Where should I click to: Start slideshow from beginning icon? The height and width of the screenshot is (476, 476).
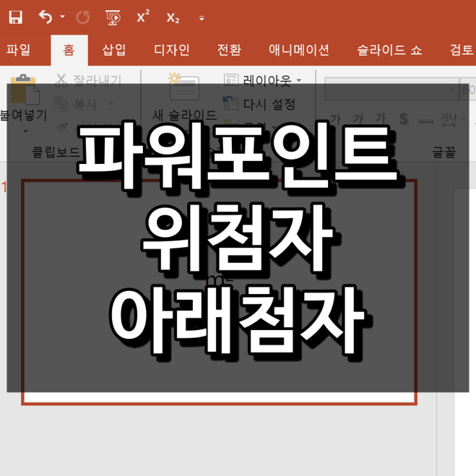tap(113, 17)
